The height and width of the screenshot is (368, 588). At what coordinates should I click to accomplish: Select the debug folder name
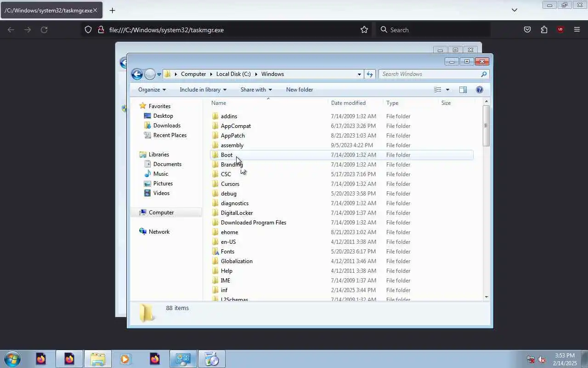[x=229, y=194]
